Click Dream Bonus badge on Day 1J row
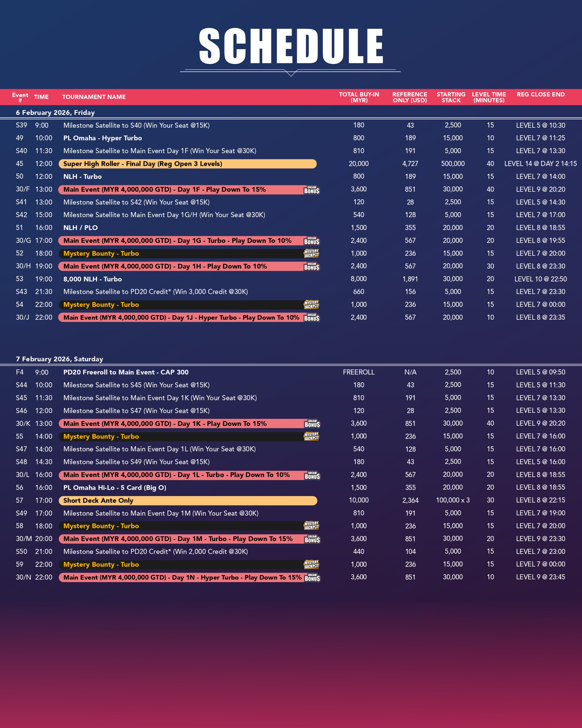 [311, 317]
